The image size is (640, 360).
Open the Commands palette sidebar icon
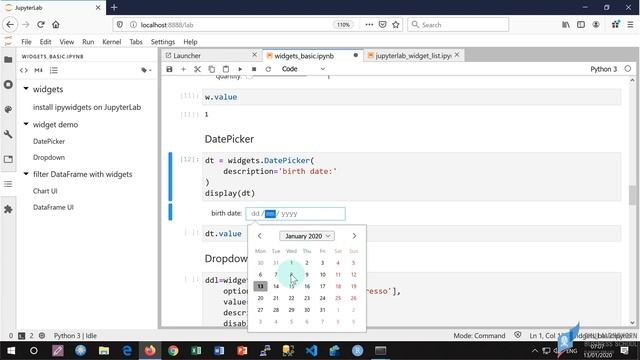[x=8, y=109]
